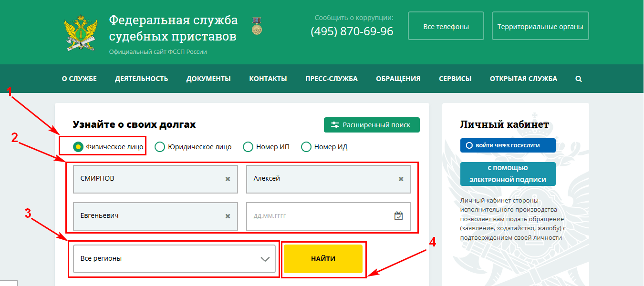
Task: Click the Территориальные органы button
Action: click(x=540, y=27)
